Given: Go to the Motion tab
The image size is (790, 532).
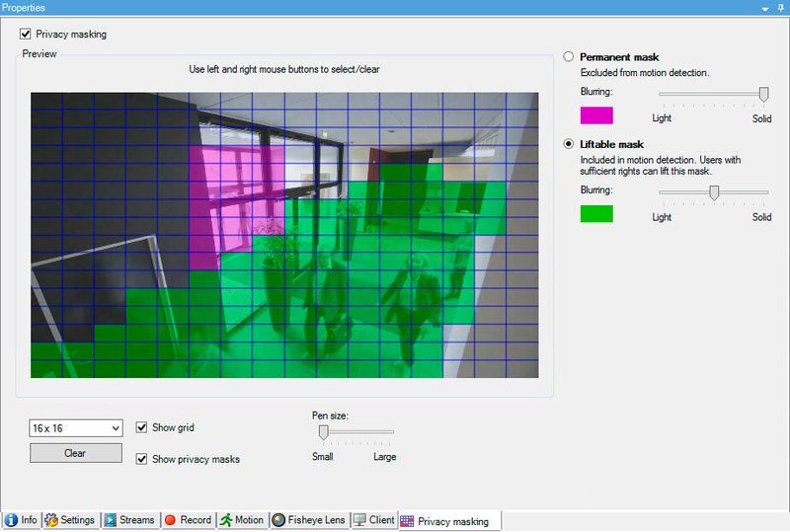Looking at the screenshot, I should [x=242, y=520].
